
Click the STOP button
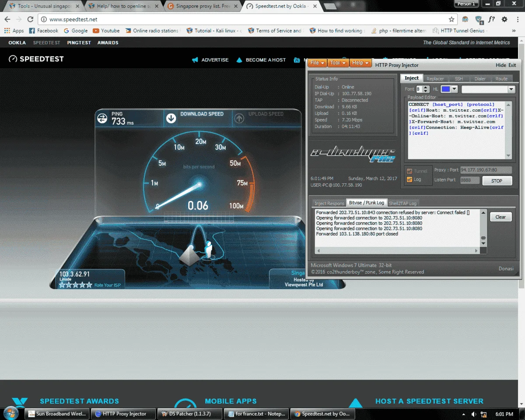click(497, 181)
